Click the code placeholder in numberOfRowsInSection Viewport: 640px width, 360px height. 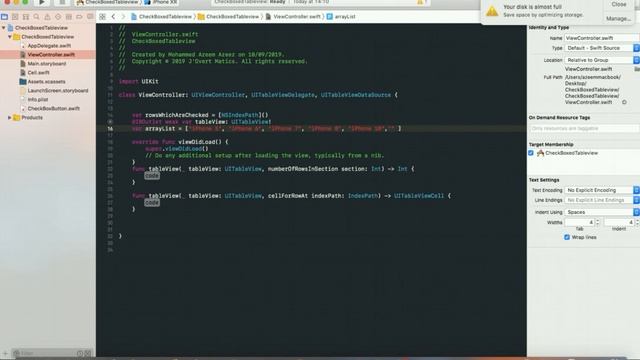point(152,176)
